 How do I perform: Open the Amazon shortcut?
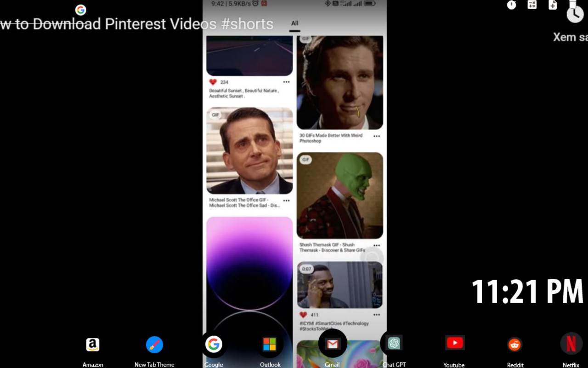point(93,345)
